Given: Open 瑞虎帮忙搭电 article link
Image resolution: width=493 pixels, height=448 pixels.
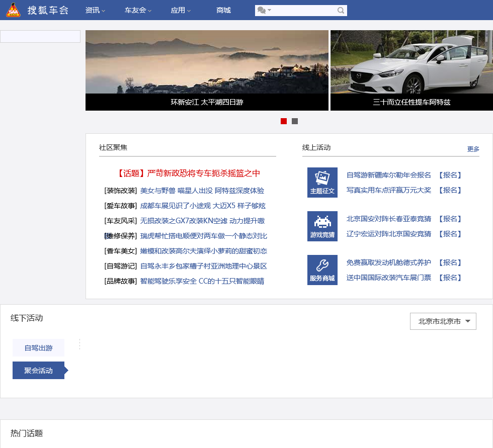Looking at the screenshot, I should [x=204, y=236].
